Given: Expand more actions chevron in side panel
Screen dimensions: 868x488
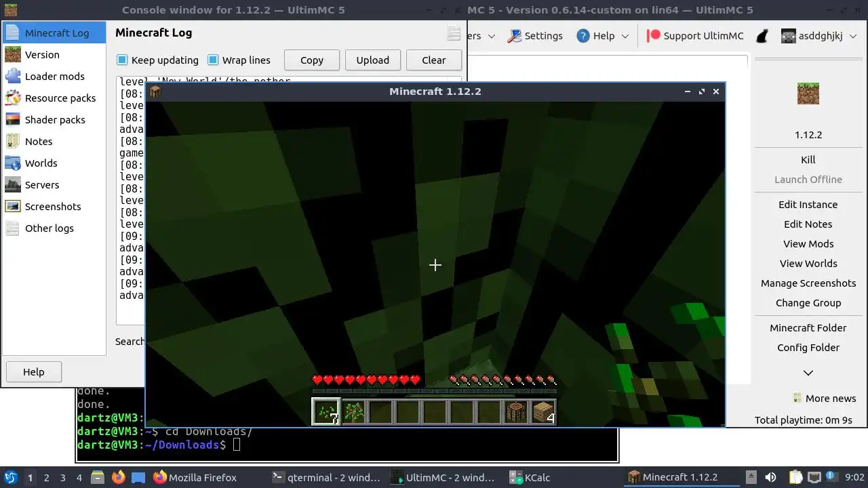Looking at the screenshot, I should pos(808,373).
